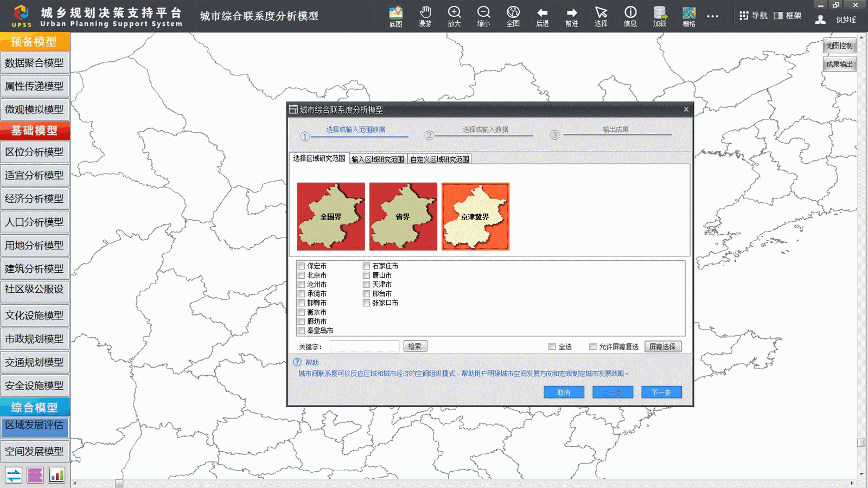Check the 天津市 checkbox
The width and height of the screenshot is (868, 488).
366,285
